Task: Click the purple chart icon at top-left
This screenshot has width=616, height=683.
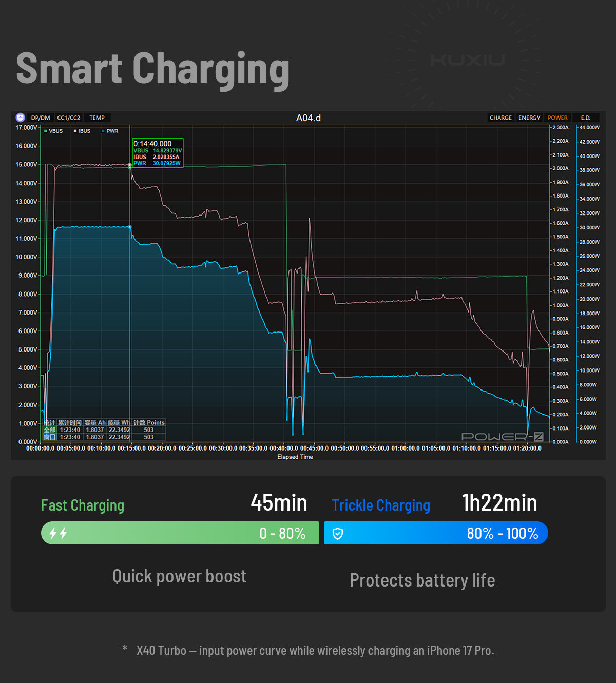Action: pyautogui.click(x=21, y=118)
